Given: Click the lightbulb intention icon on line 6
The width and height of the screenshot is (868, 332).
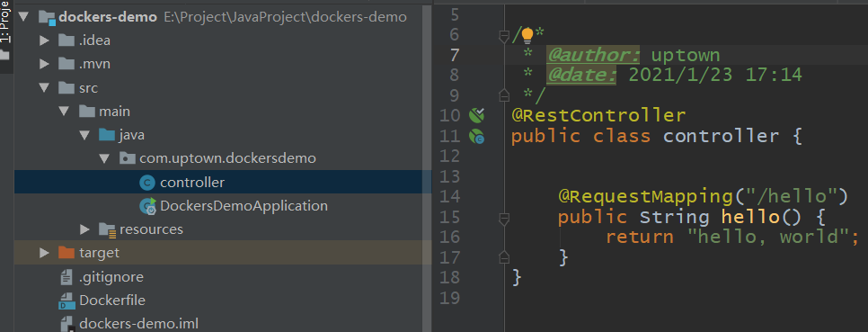Looking at the screenshot, I should click(527, 36).
